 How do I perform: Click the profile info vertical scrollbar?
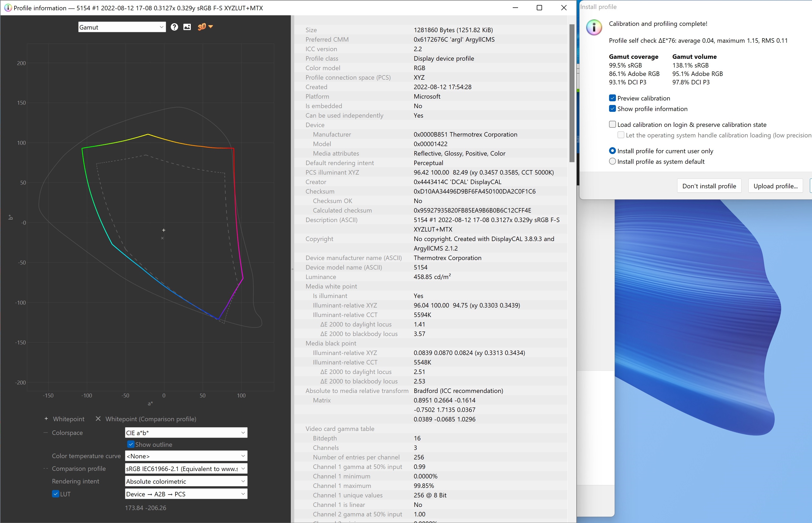tap(572, 93)
